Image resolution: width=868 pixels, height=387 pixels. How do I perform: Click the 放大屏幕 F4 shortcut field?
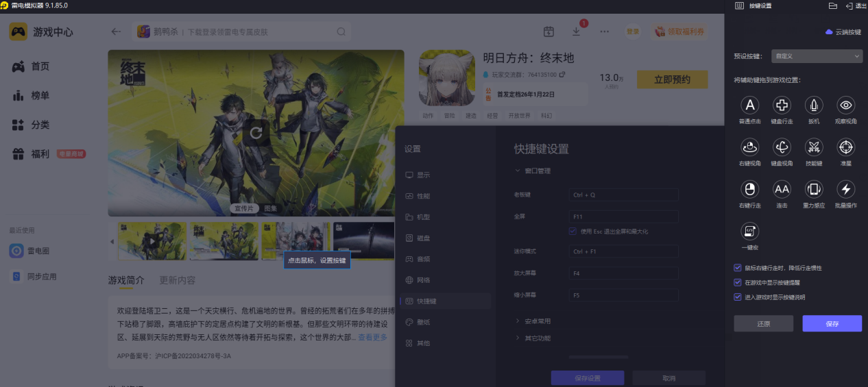[x=623, y=273]
